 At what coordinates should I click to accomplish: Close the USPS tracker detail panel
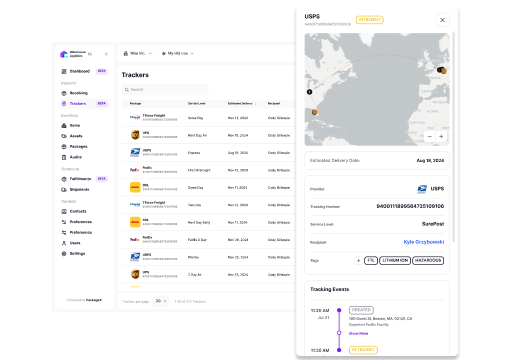pyautogui.click(x=442, y=20)
